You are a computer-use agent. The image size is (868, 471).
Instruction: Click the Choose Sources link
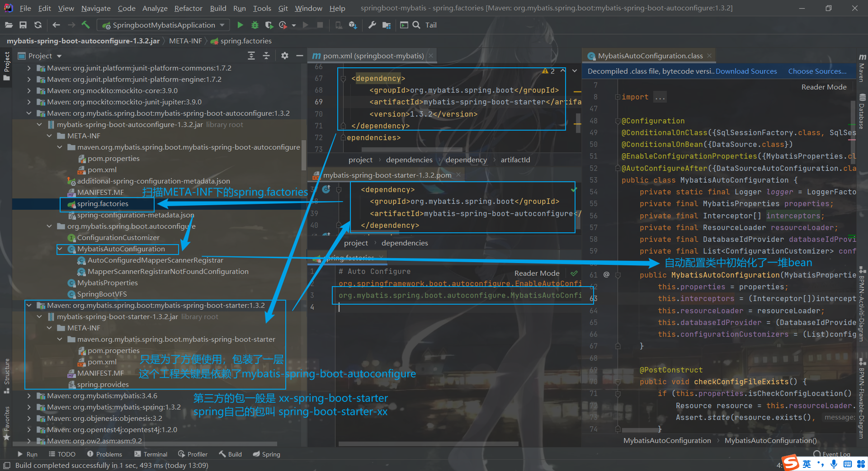[x=817, y=71]
